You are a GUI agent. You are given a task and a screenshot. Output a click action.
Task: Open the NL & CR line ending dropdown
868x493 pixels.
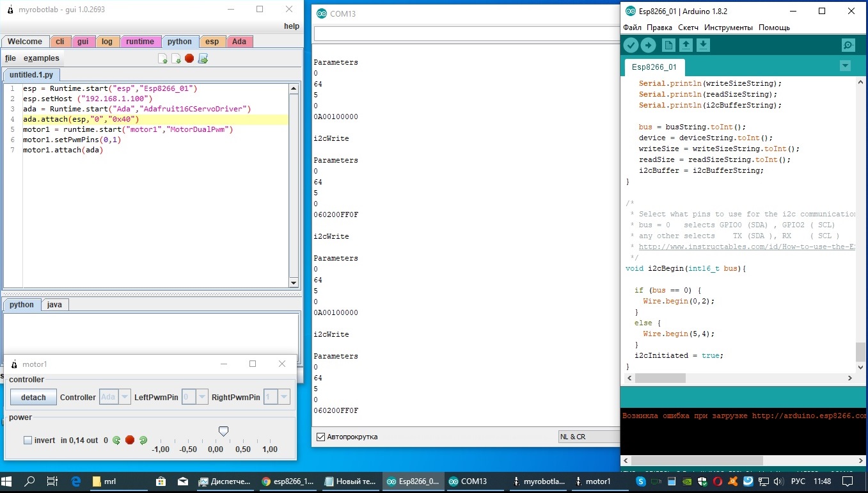click(x=589, y=437)
